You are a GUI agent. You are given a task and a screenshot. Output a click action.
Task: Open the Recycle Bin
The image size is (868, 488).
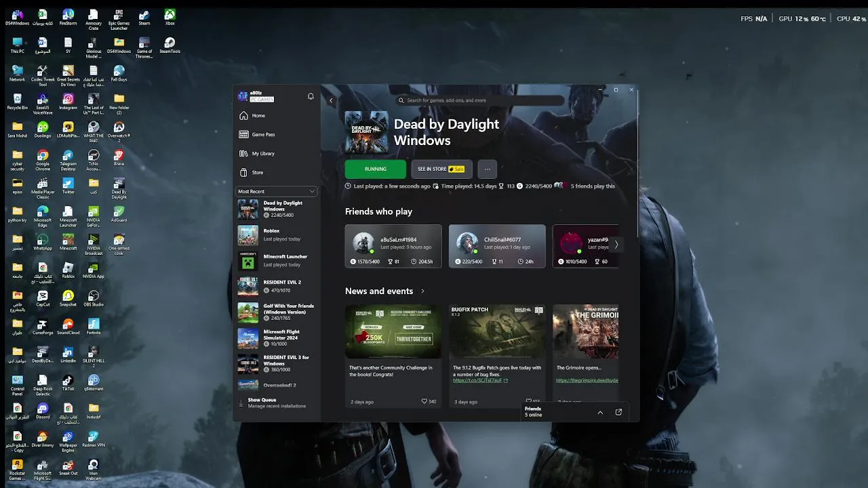pos(17,102)
